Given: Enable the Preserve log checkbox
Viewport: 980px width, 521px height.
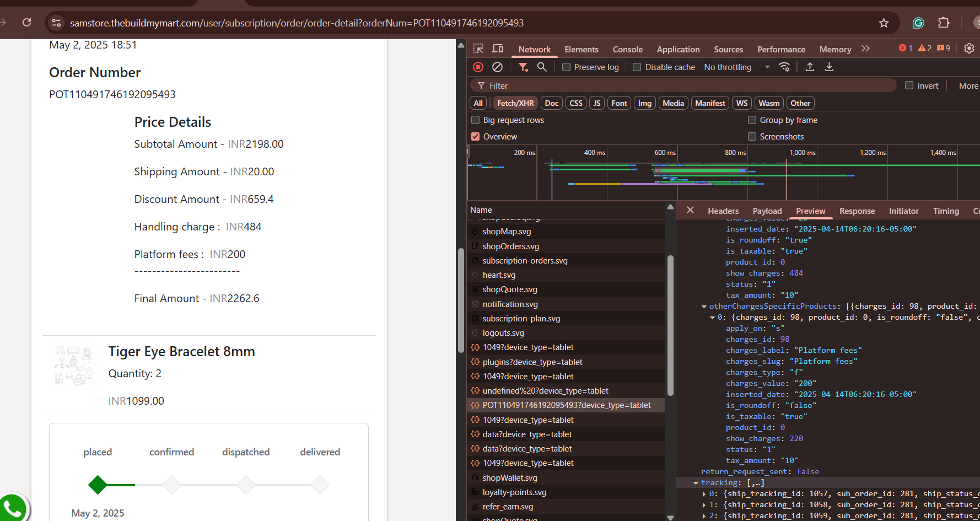Looking at the screenshot, I should tap(566, 67).
